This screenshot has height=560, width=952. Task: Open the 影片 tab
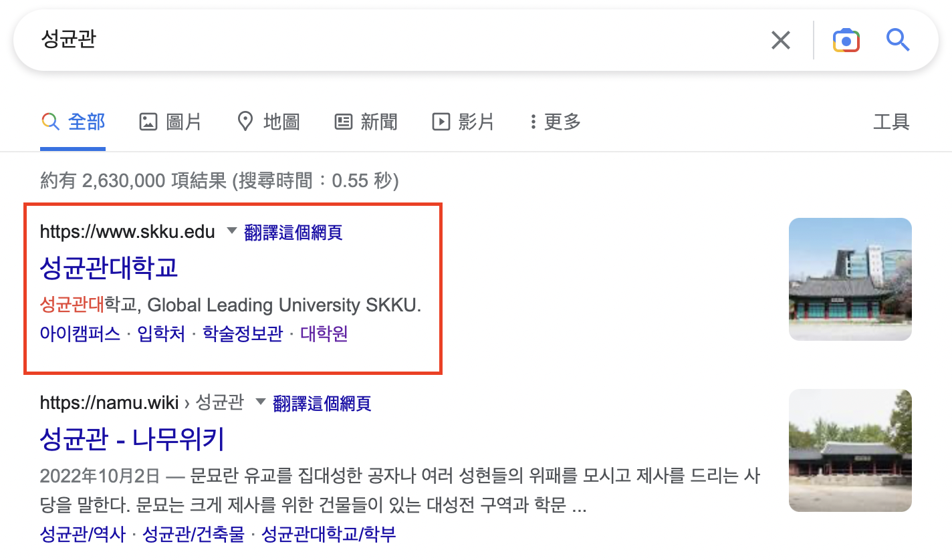[x=463, y=122]
